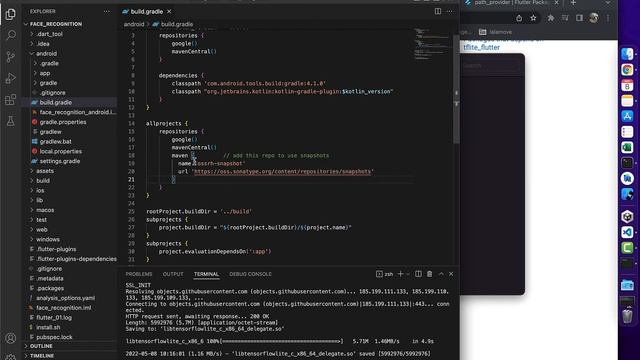
Task: Select the build.gradle editor tab
Action: pos(147,11)
